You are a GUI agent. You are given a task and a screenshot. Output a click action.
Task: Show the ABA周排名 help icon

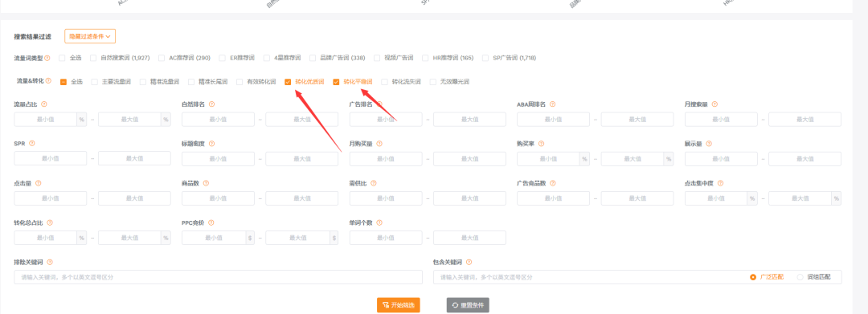pos(552,104)
